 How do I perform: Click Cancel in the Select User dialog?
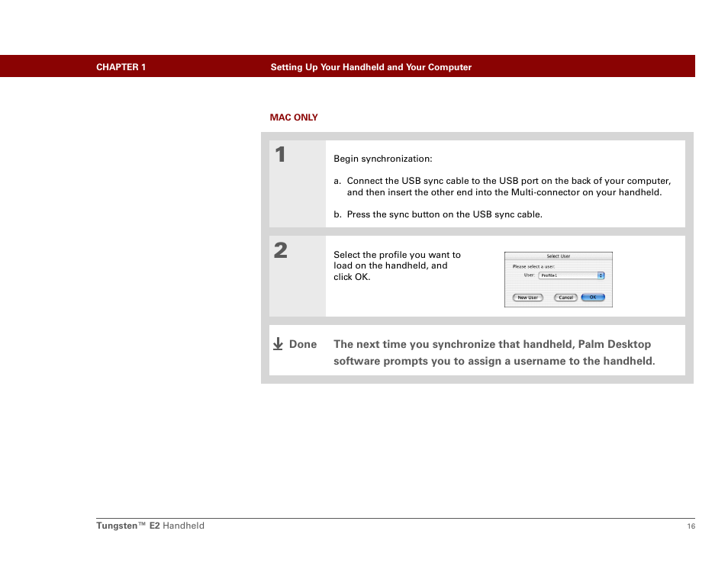click(565, 298)
